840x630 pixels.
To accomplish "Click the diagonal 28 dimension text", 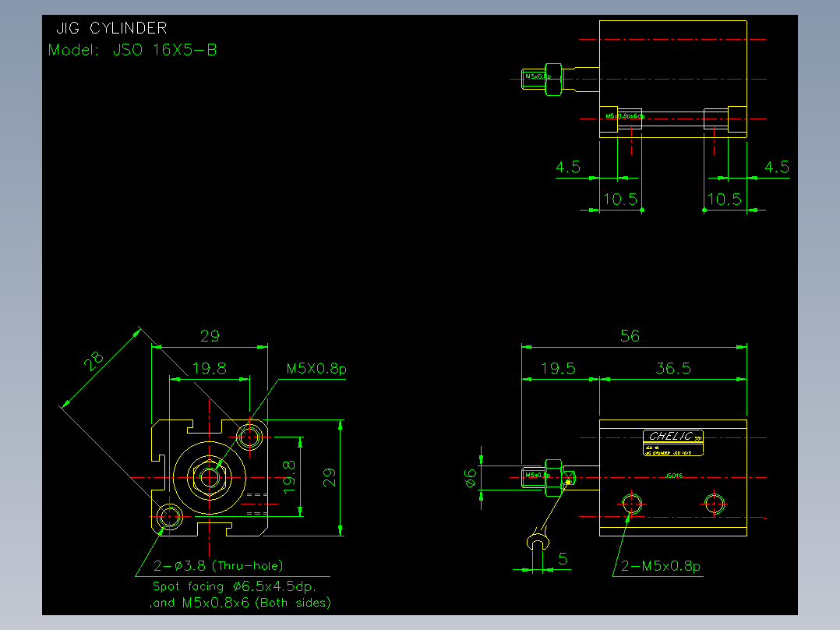I will pyautogui.click(x=94, y=361).
